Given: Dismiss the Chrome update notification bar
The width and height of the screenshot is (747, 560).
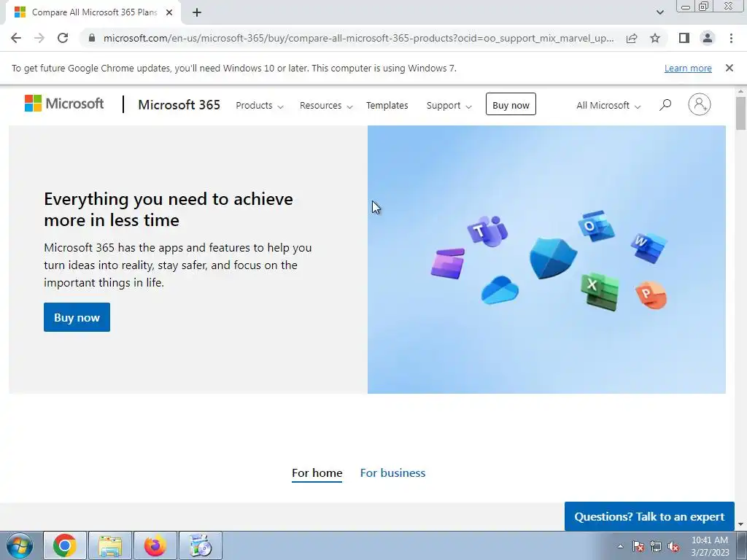Looking at the screenshot, I should pyautogui.click(x=729, y=68).
